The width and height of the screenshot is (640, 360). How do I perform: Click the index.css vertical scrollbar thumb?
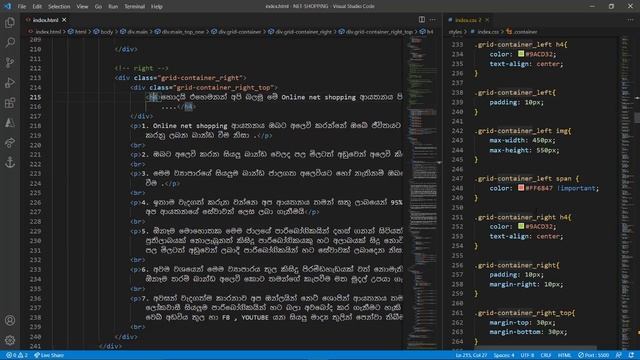coord(637,117)
